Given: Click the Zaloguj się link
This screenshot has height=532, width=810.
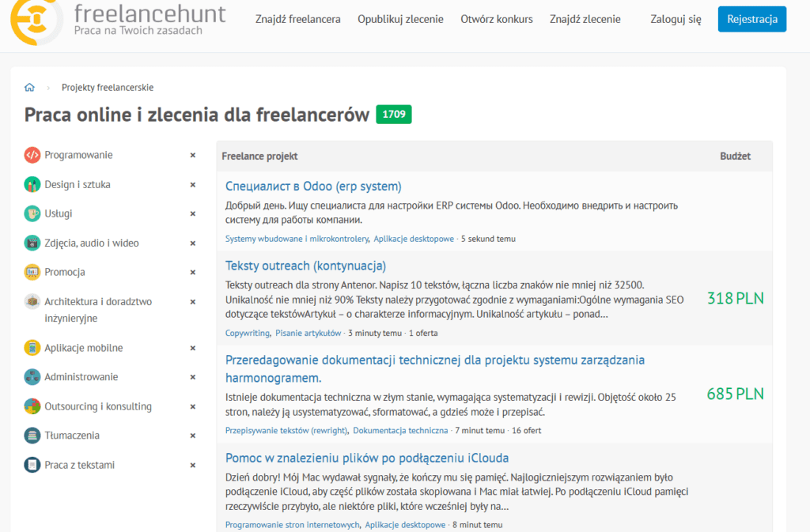Looking at the screenshot, I should point(675,19).
